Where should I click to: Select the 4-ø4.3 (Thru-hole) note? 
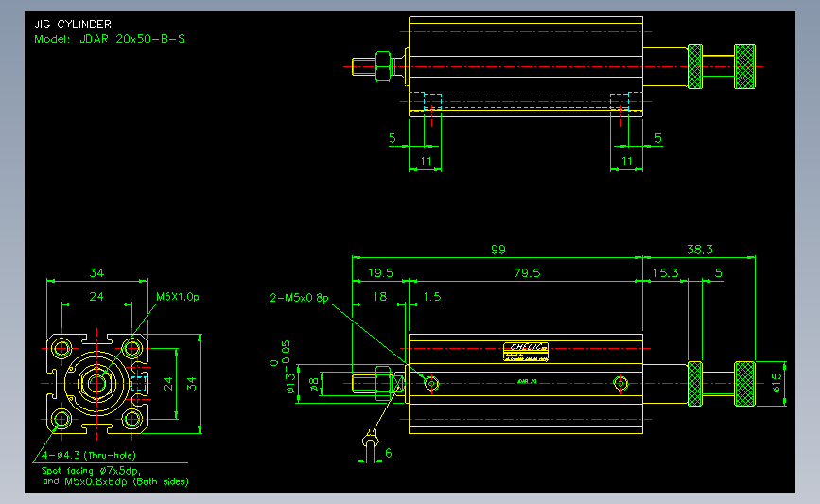coord(88,455)
